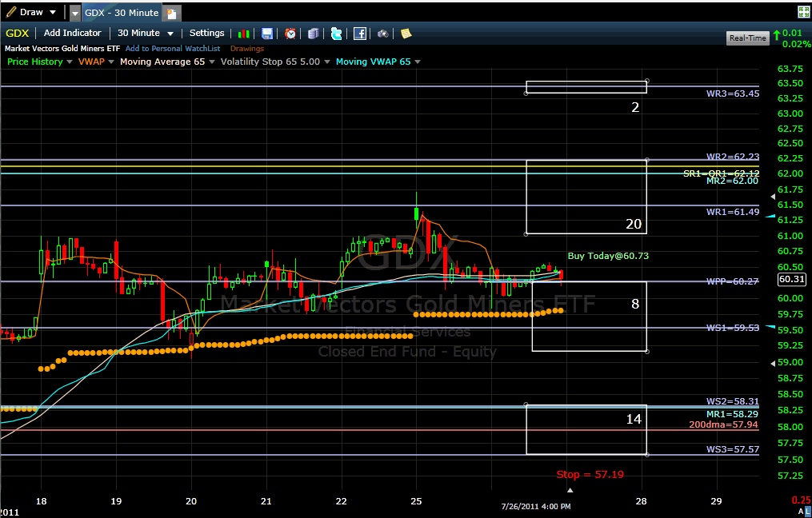812x518 pixels.
Task: Click the current price tag 60.31
Action: pos(792,280)
